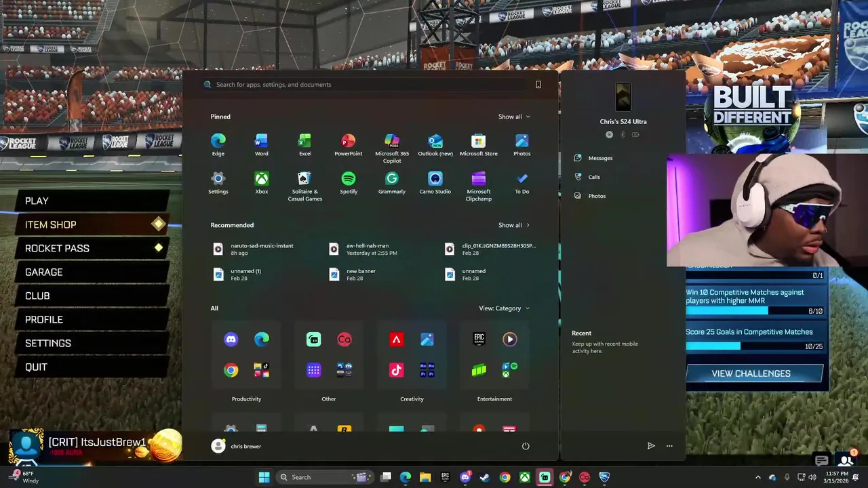Screen dimensions: 868x488
Task: Open more options in phone panel
Action: 669,446
